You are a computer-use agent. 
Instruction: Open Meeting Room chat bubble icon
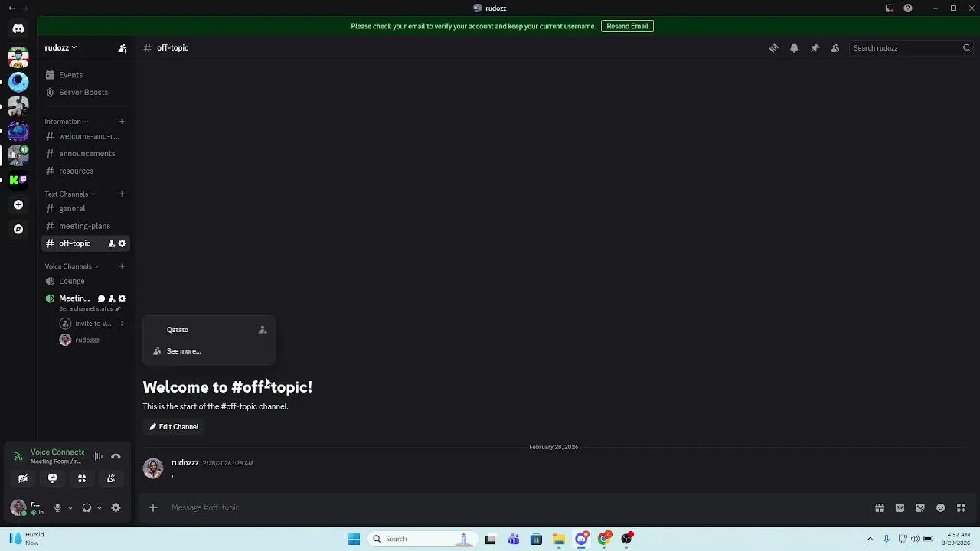pos(101,298)
